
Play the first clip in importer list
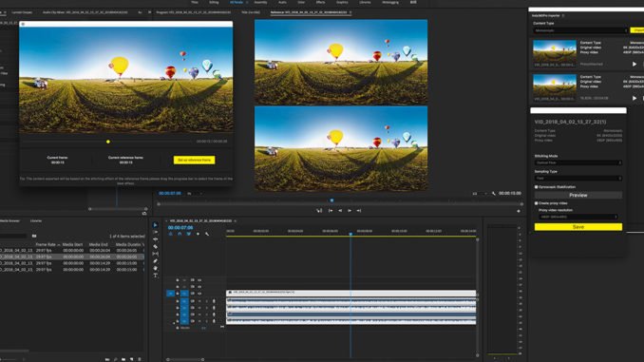[x=635, y=64]
